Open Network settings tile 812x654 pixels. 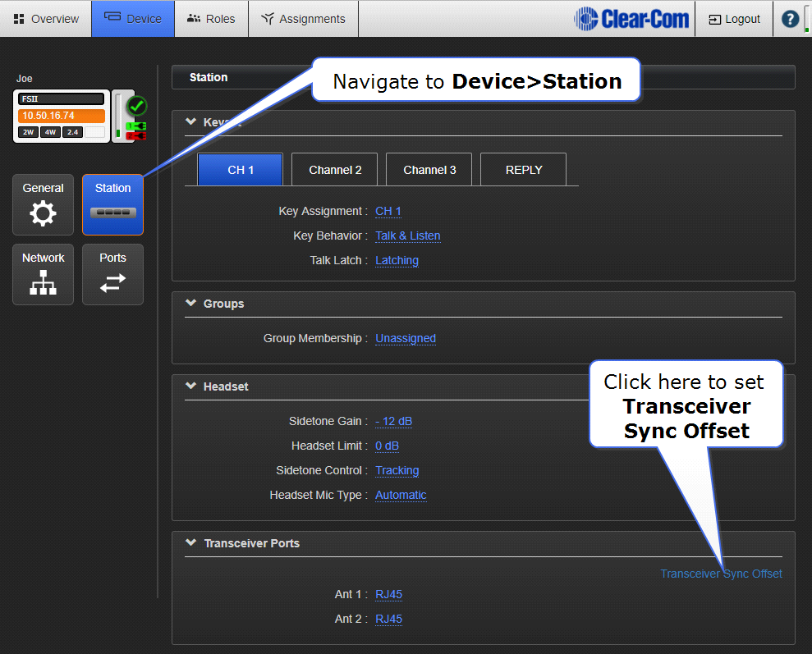pos(43,274)
